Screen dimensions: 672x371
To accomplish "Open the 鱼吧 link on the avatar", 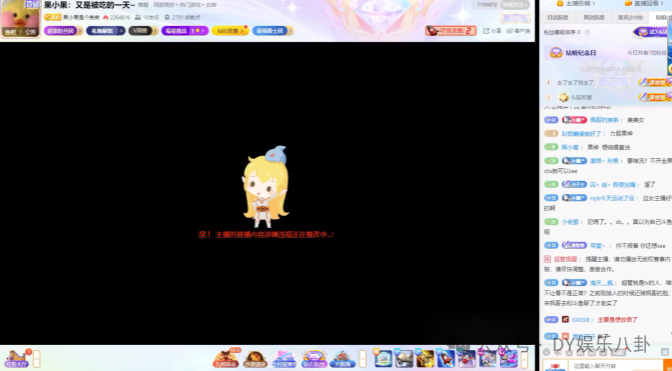I will 11,32.
